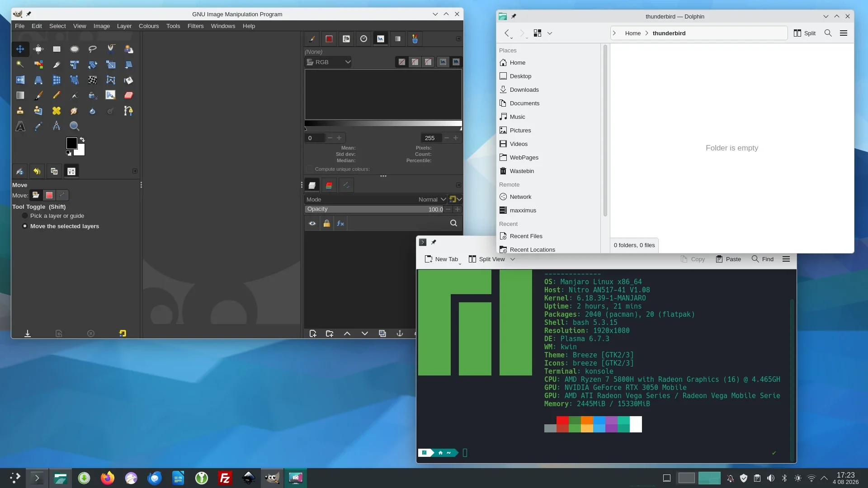Viewport: 868px width, 488px height.
Task: Select the Paintbrush tool
Action: 38,95
